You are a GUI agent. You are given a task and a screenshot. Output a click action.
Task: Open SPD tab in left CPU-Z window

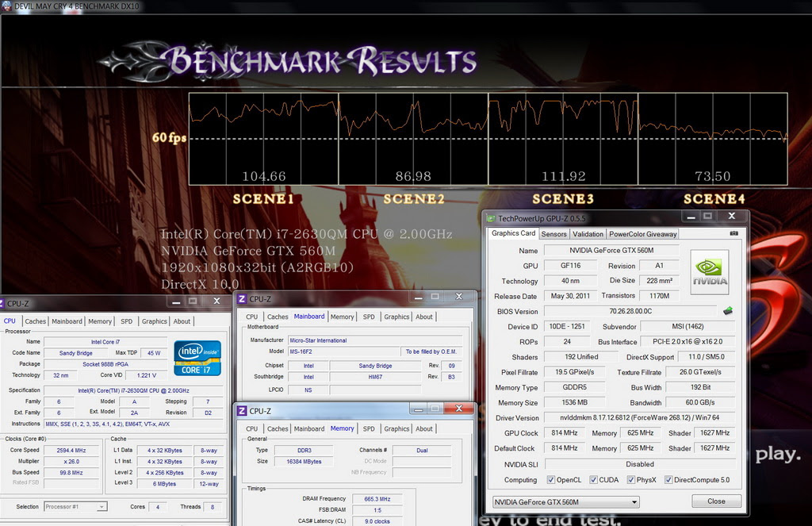126,321
